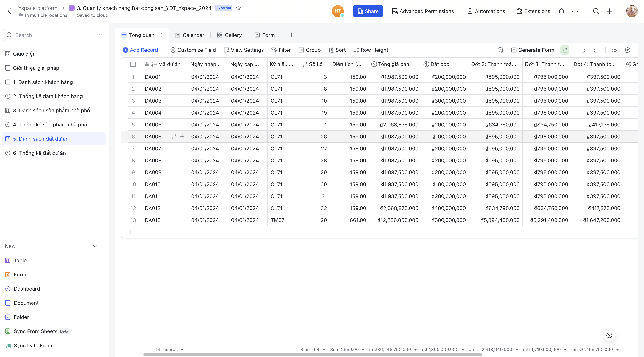Open View Settings

244,50
